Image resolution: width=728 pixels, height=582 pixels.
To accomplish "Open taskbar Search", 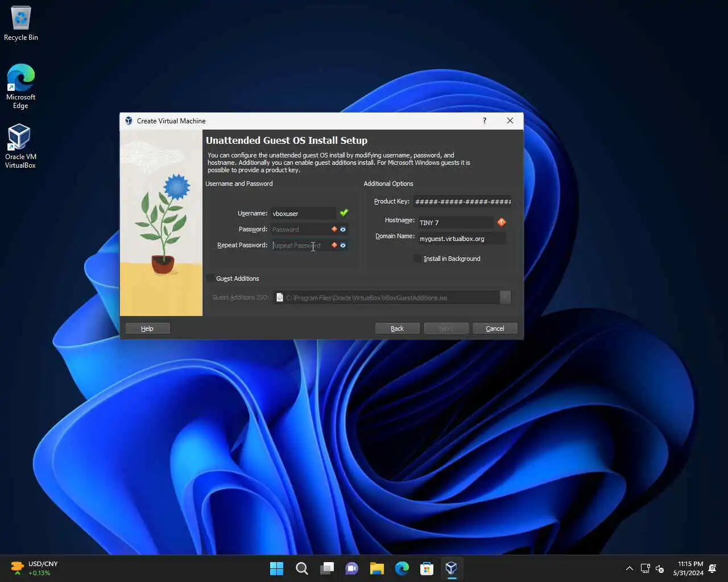I will 302,568.
